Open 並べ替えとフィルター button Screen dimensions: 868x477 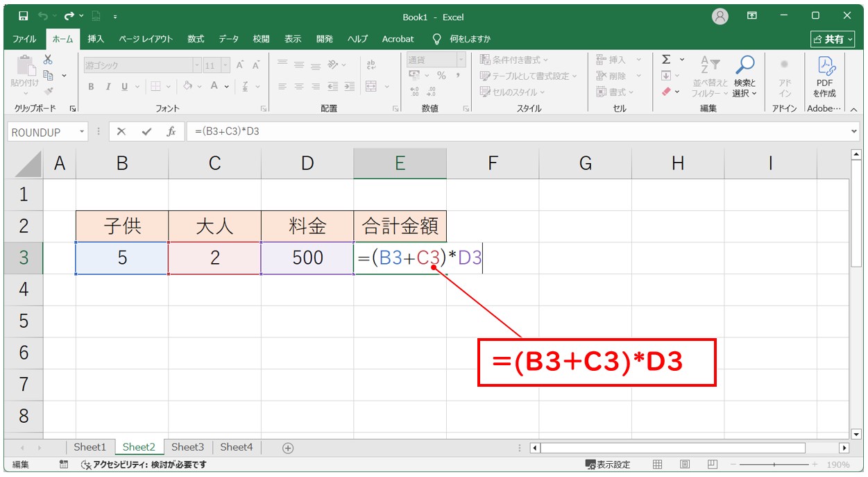pos(710,76)
